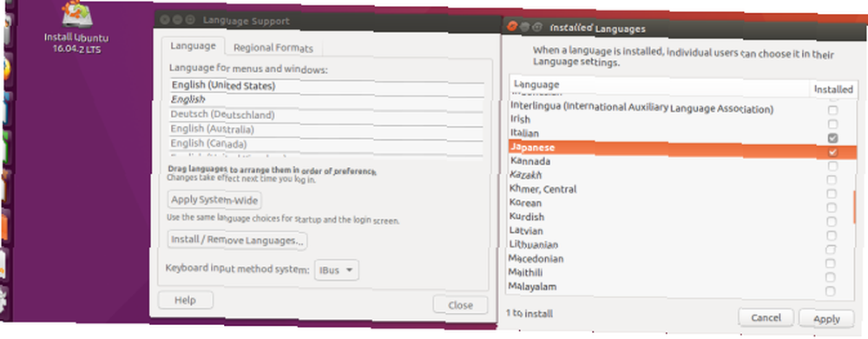Screen dimensions: 868x339
Task: Click Help button in Language Support
Action: [x=186, y=300]
